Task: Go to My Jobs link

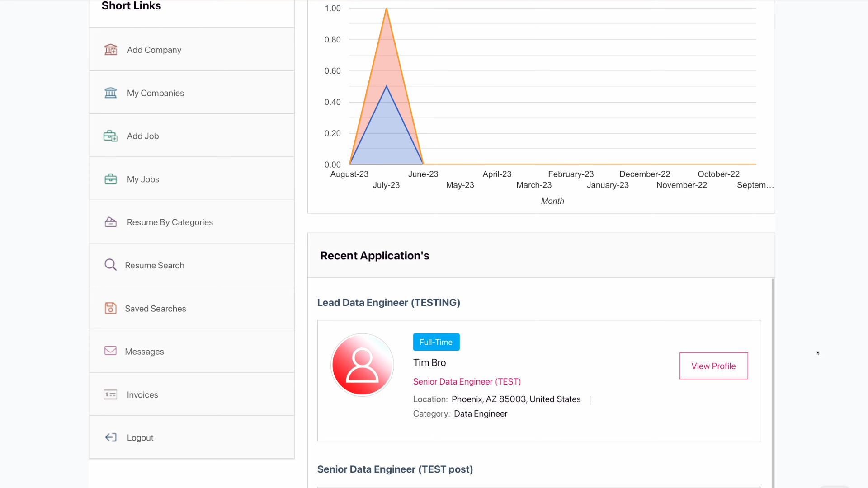Action: (x=143, y=179)
